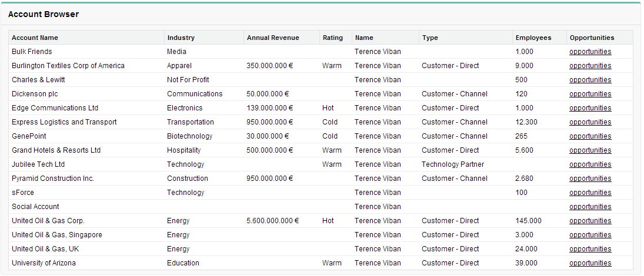The image size is (644, 276).
Task: Select Edge Communications Ltd account name
Action: pos(55,108)
